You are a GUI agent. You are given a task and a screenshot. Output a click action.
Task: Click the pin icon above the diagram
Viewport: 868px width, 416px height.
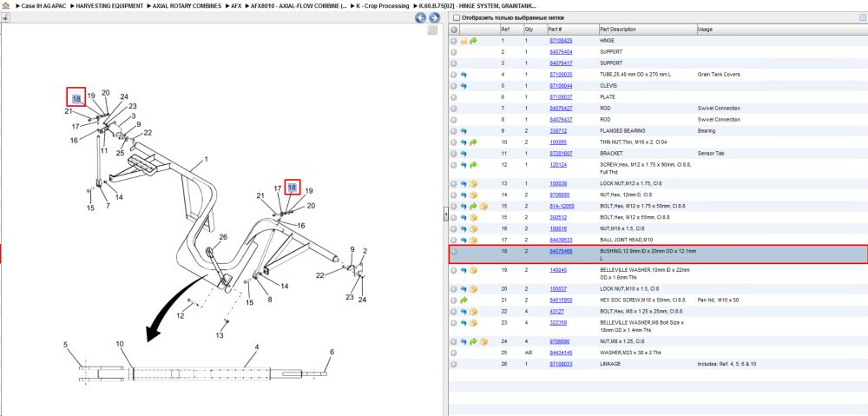[5, 17]
